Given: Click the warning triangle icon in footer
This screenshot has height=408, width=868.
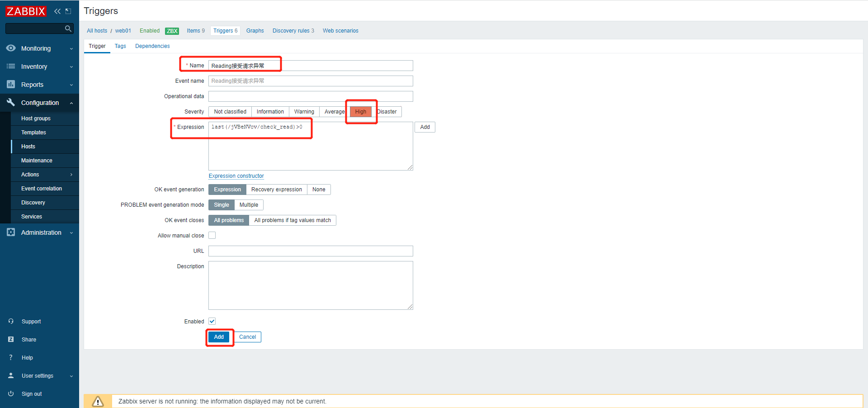Looking at the screenshot, I should click(x=98, y=401).
